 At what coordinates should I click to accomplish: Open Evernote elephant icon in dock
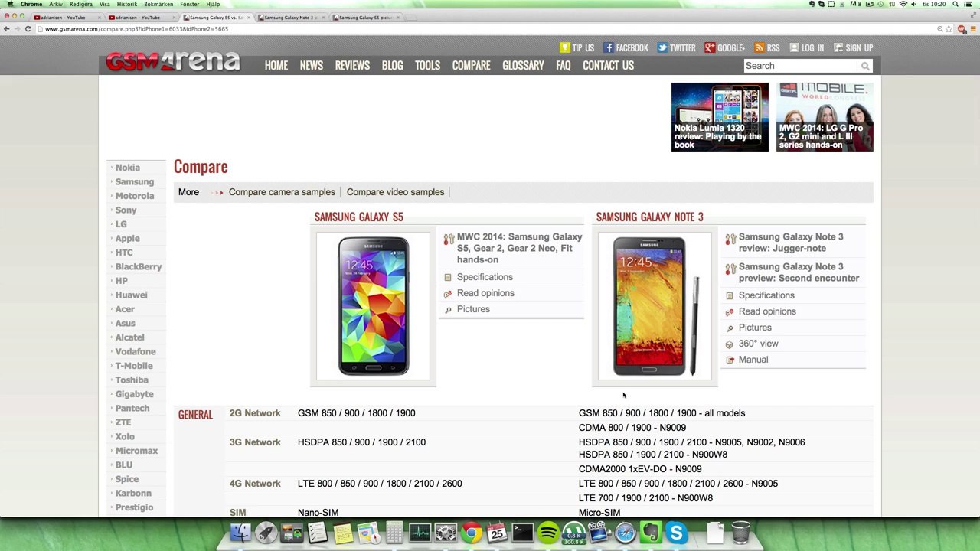coord(651,533)
